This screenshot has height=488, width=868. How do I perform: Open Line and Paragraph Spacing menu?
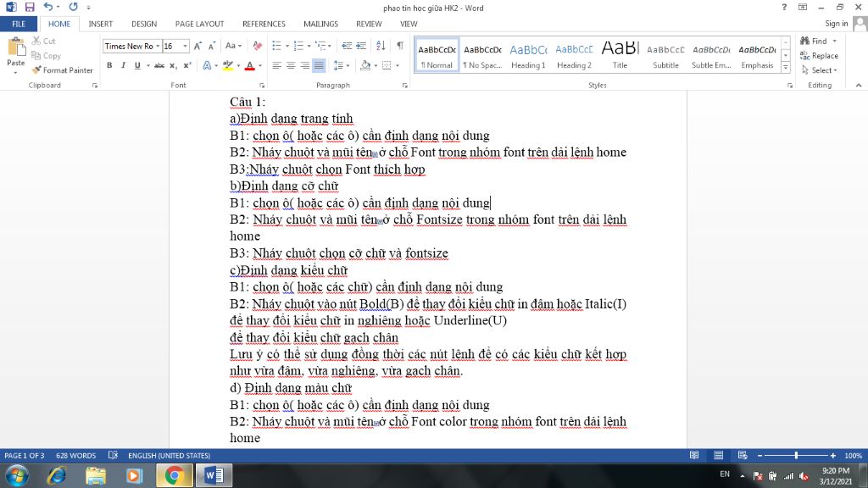(x=341, y=65)
